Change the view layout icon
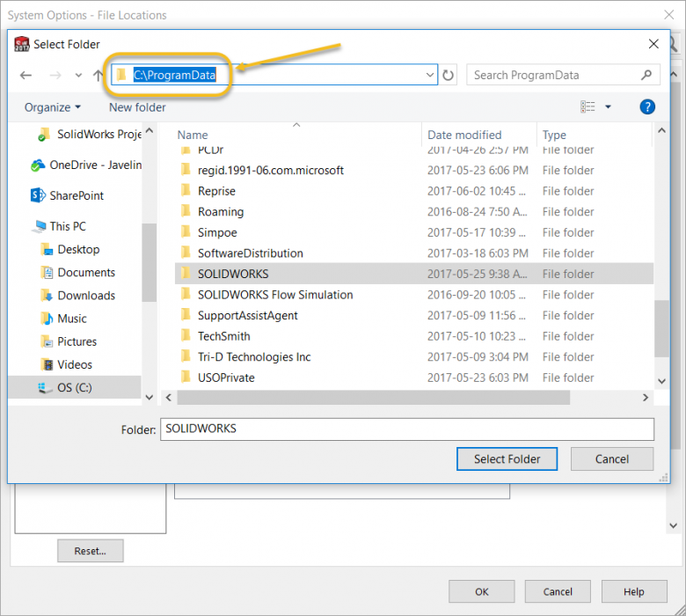Screen dimensions: 686x616 pyautogui.click(x=587, y=106)
